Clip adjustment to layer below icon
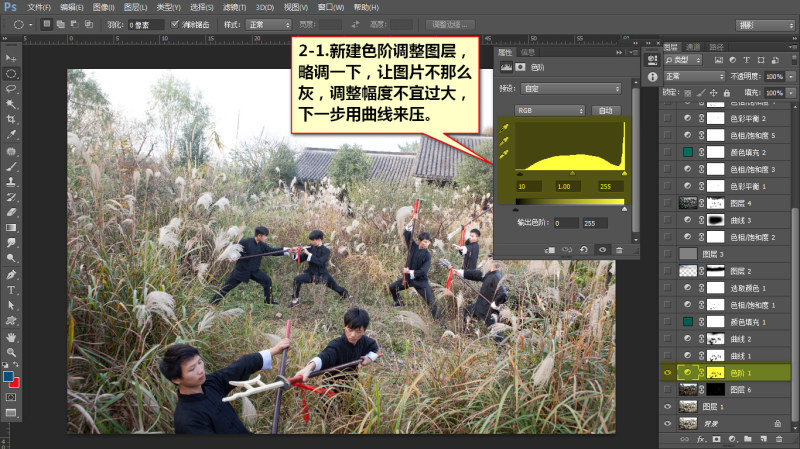This screenshot has width=800, height=449. [x=549, y=250]
